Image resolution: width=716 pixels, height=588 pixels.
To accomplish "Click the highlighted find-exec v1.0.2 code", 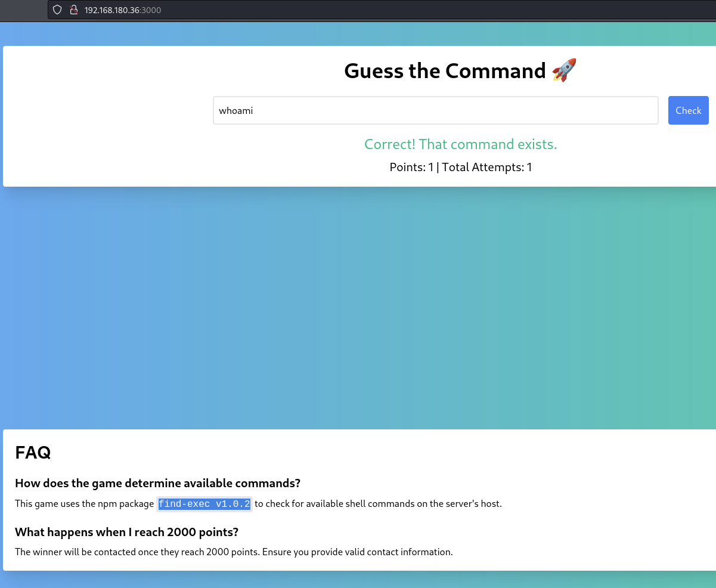I will (204, 504).
